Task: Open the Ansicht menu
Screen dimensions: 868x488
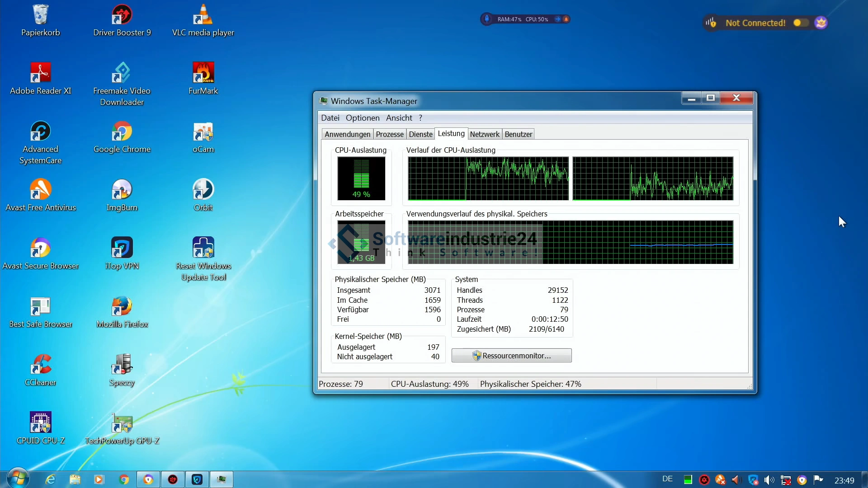Action: click(x=399, y=118)
